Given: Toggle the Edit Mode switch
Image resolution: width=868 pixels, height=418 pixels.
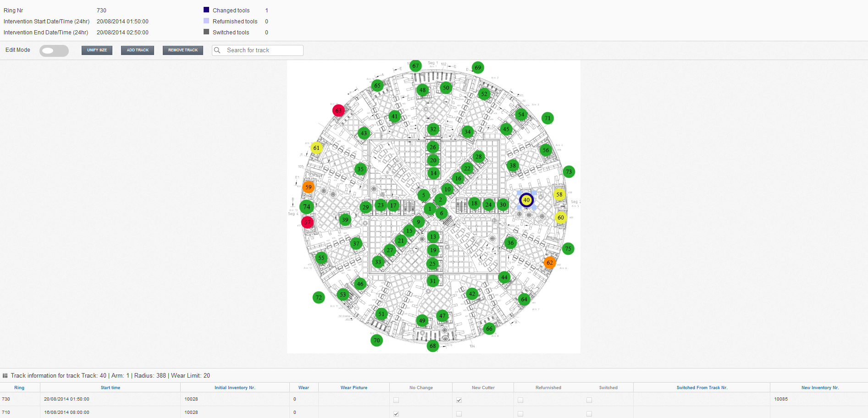Looking at the screenshot, I should (x=54, y=50).
